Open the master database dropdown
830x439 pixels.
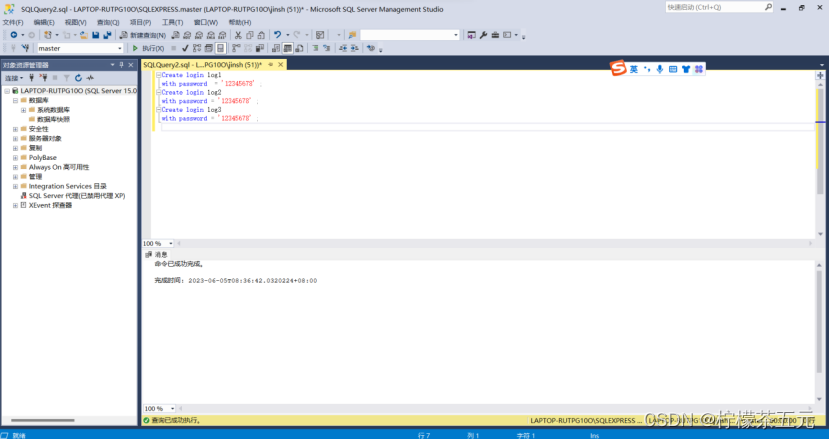coord(119,48)
